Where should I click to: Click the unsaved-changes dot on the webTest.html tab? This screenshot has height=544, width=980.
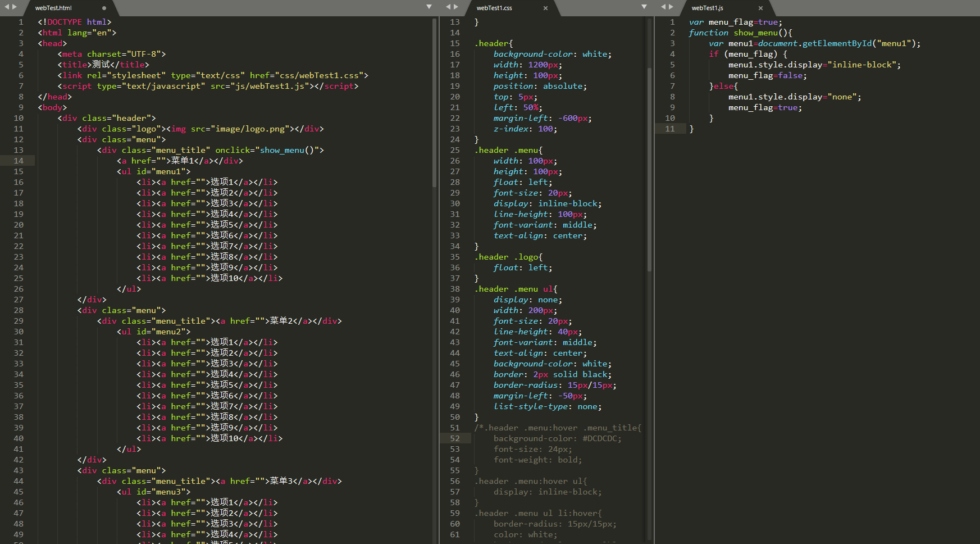104,8
